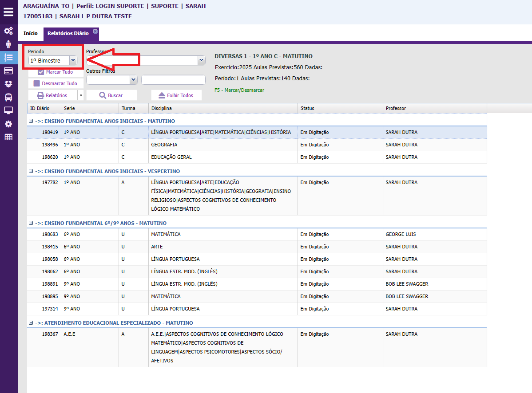Image resolution: width=532 pixels, height=393 pixels.
Task: Open the school bus sidebar icon
Action: coord(8,98)
